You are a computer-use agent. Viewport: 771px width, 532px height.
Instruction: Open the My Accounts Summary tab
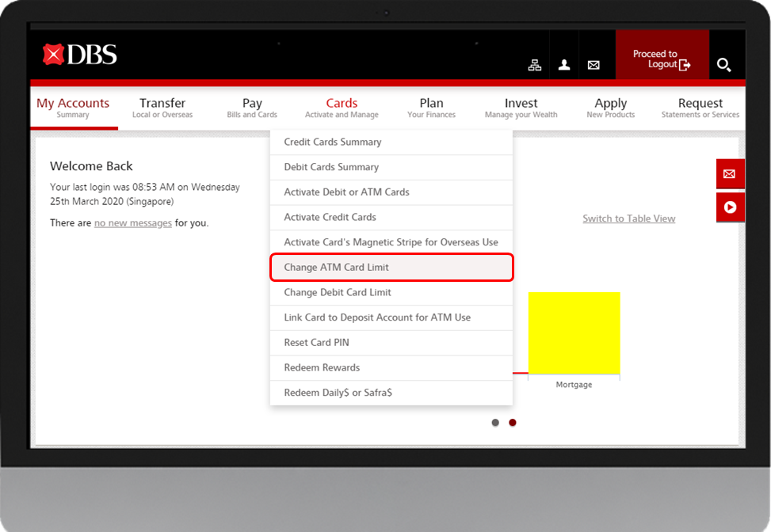coord(73,108)
